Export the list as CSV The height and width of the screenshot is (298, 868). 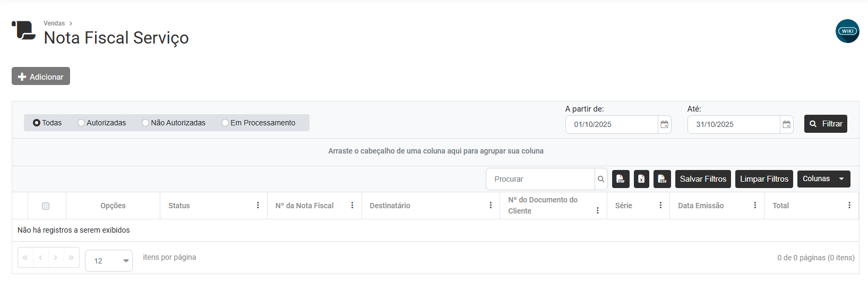662,179
